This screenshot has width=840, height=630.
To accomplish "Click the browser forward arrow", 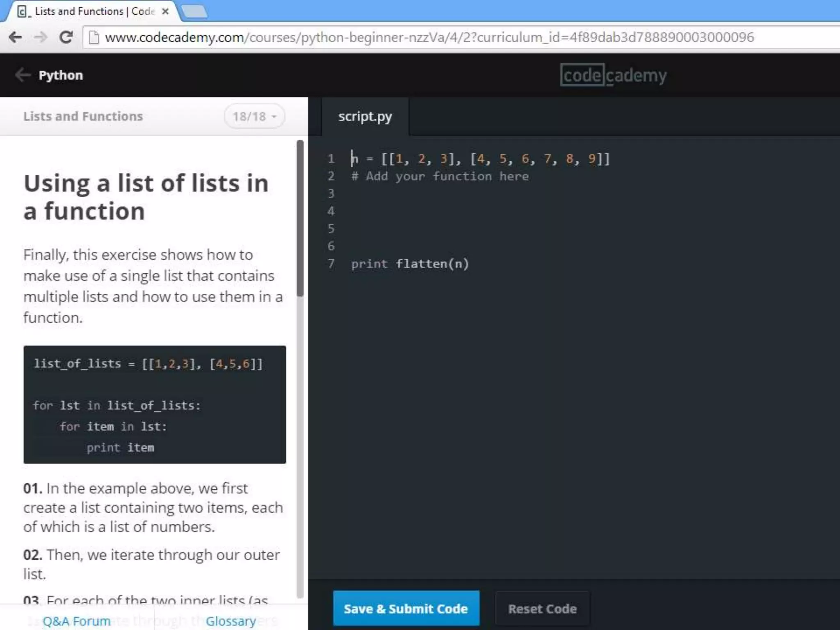I will (x=40, y=37).
